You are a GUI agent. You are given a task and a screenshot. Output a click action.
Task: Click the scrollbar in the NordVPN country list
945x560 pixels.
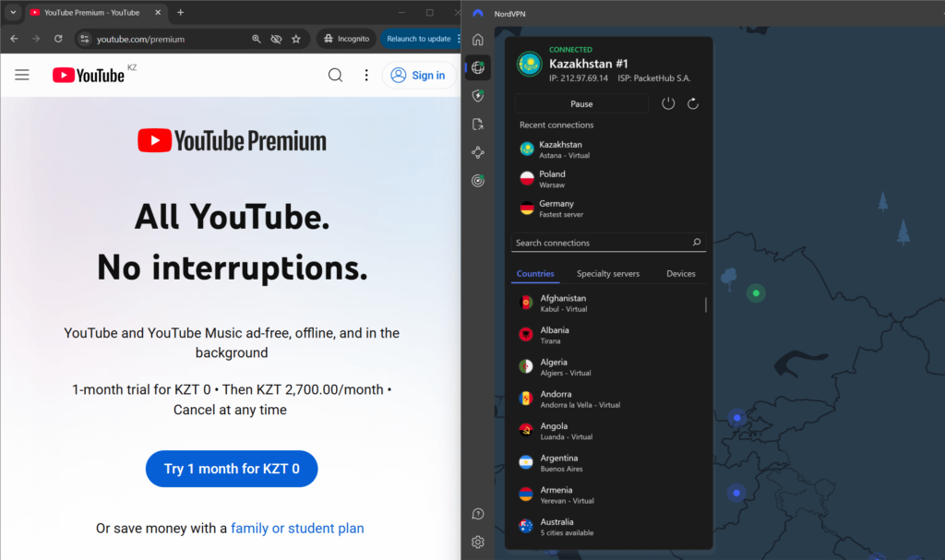coord(706,304)
